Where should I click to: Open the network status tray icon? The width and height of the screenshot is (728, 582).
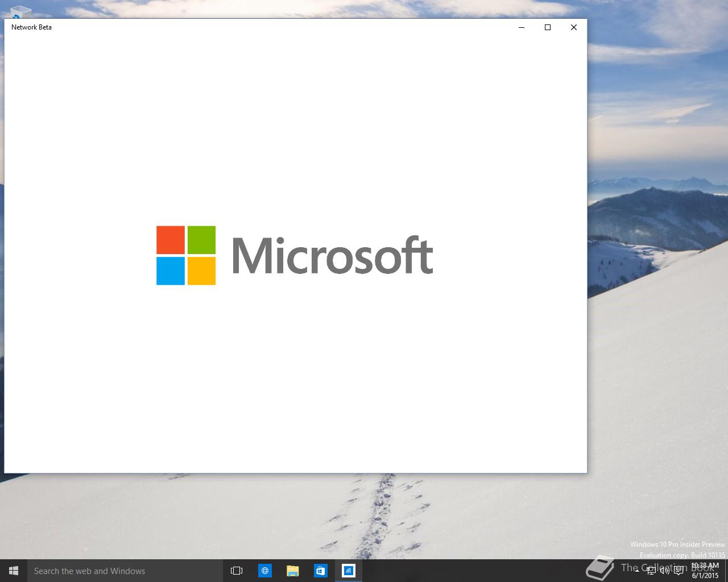(x=651, y=571)
